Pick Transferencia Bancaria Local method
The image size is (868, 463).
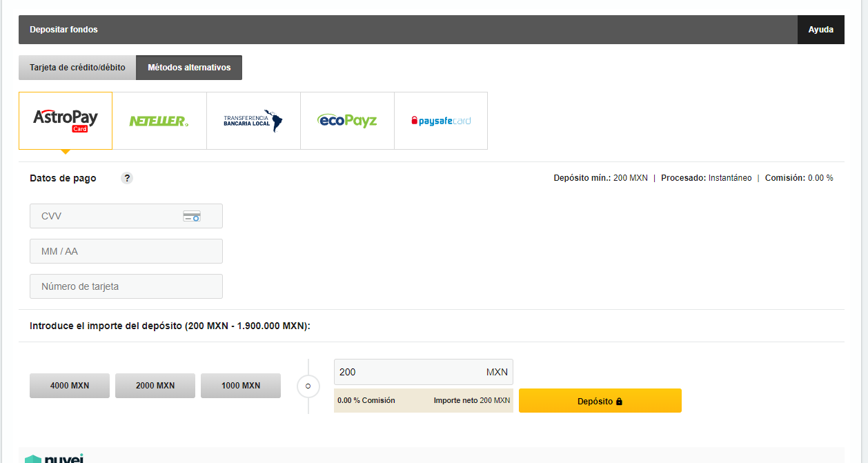point(253,121)
